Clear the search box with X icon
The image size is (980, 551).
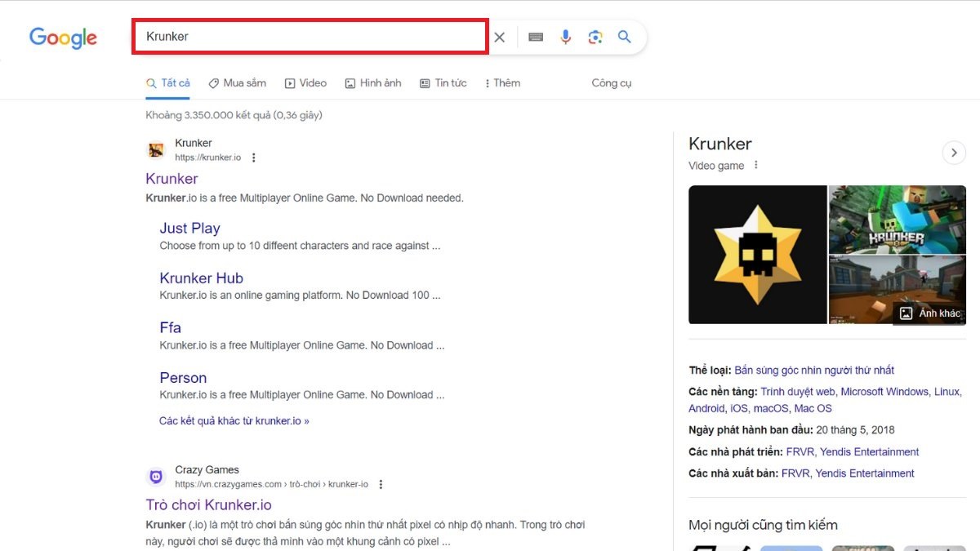click(x=500, y=37)
